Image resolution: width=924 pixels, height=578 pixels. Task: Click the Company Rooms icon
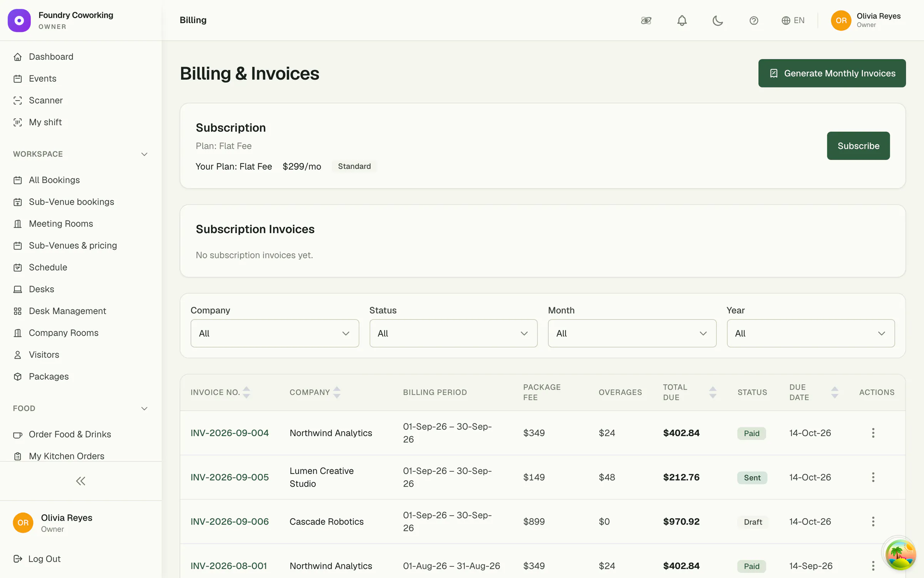(x=18, y=333)
